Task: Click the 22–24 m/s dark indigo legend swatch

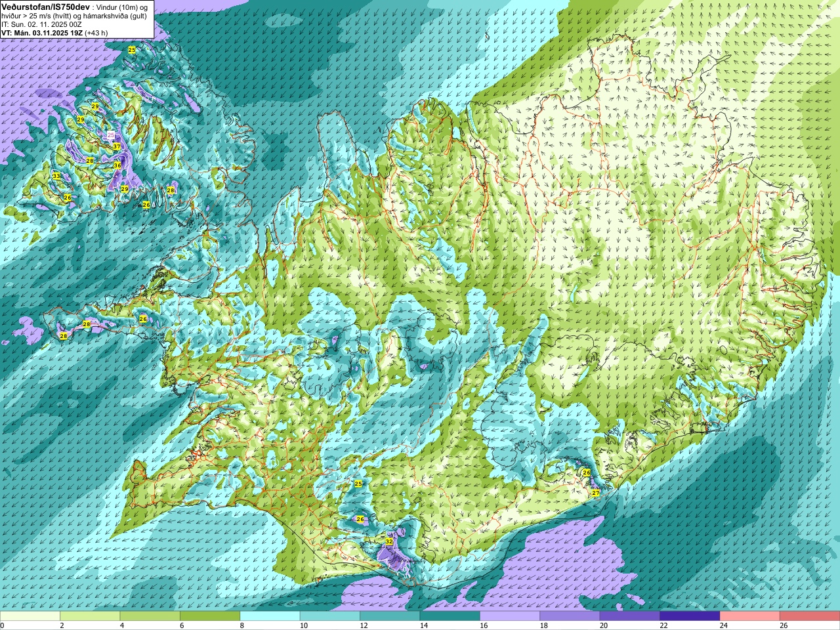Action: click(x=690, y=616)
